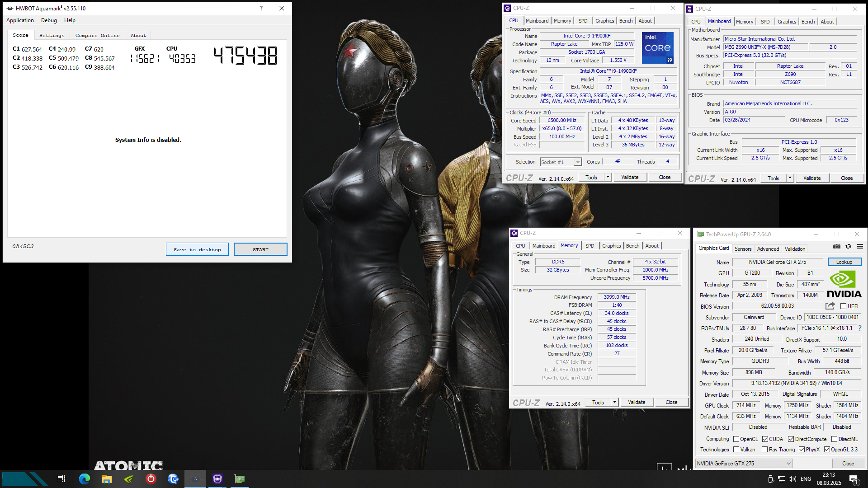Switch to GPU-Z via green card taskbar icon
Screen dimensions: 868x488
point(240,479)
